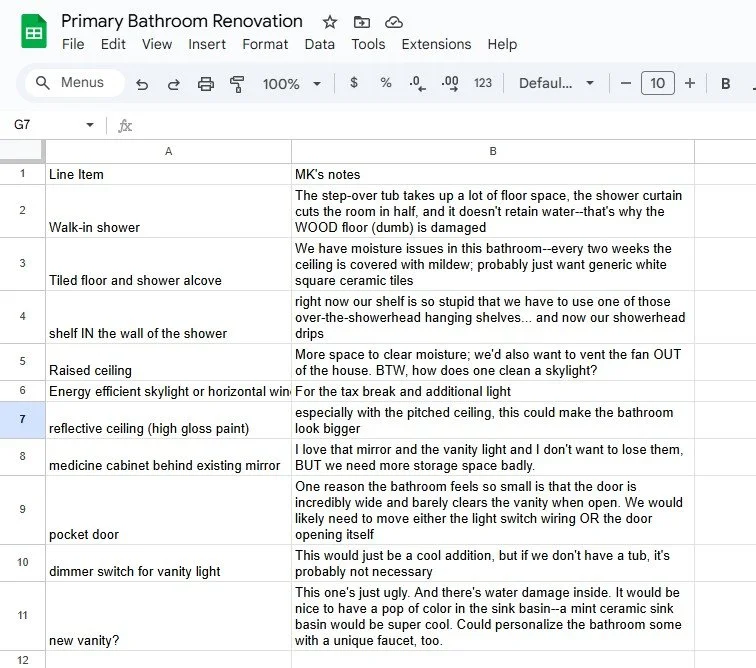This screenshot has height=668, width=756.
Task: Select the 'new vanity?' cell
Action: 168,616
